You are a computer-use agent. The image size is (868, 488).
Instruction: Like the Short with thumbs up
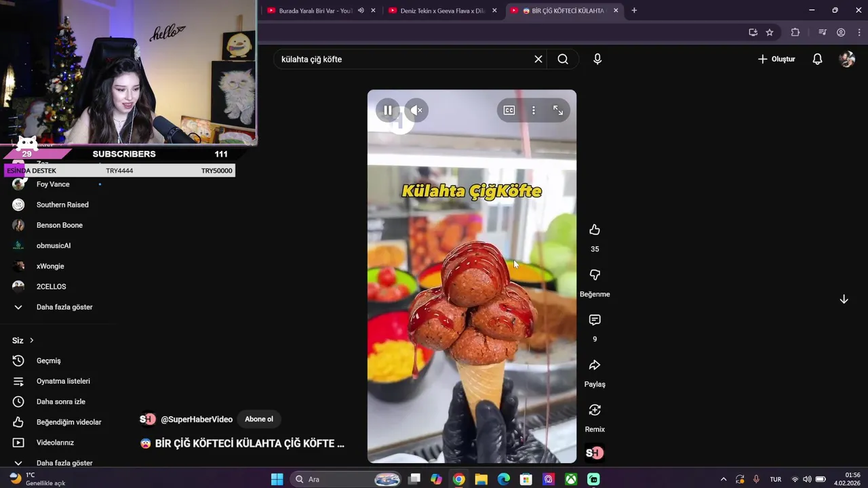coord(595,230)
